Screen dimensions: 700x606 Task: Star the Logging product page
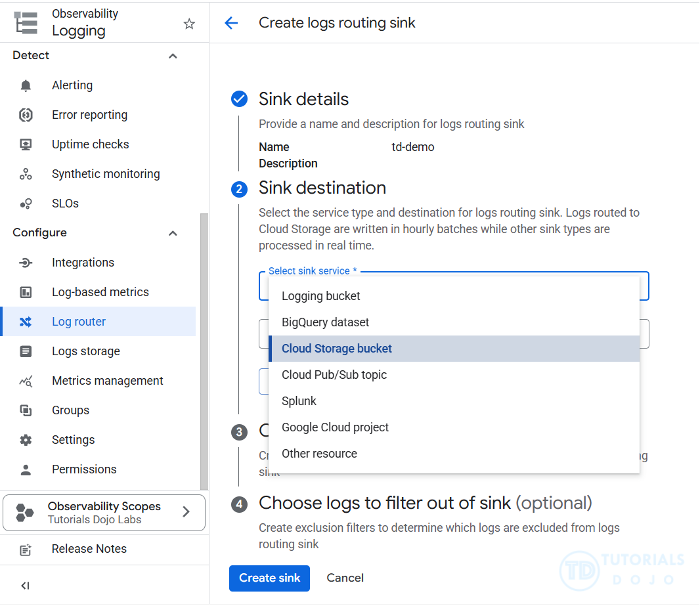coord(189,24)
